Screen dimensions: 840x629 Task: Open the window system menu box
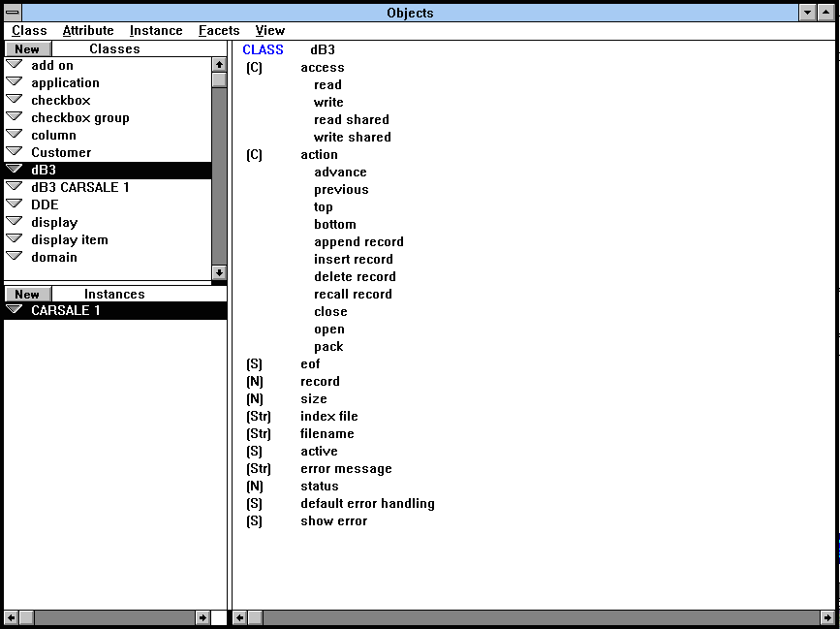(13, 13)
